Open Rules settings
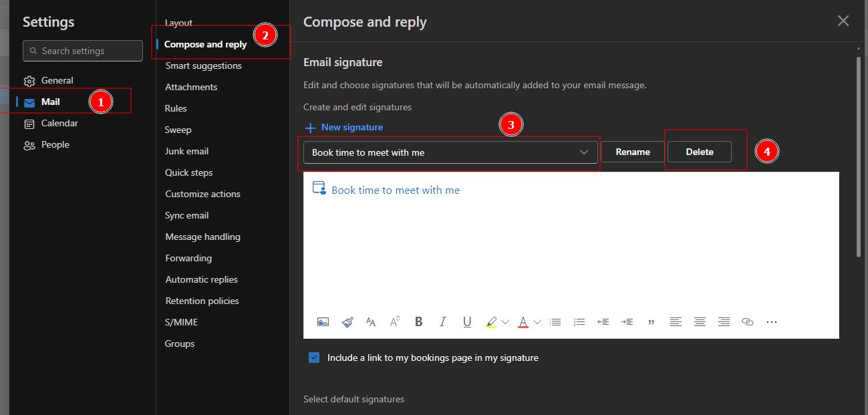Image resolution: width=868 pixels, height=415 pixels. [x=176, y=108]
